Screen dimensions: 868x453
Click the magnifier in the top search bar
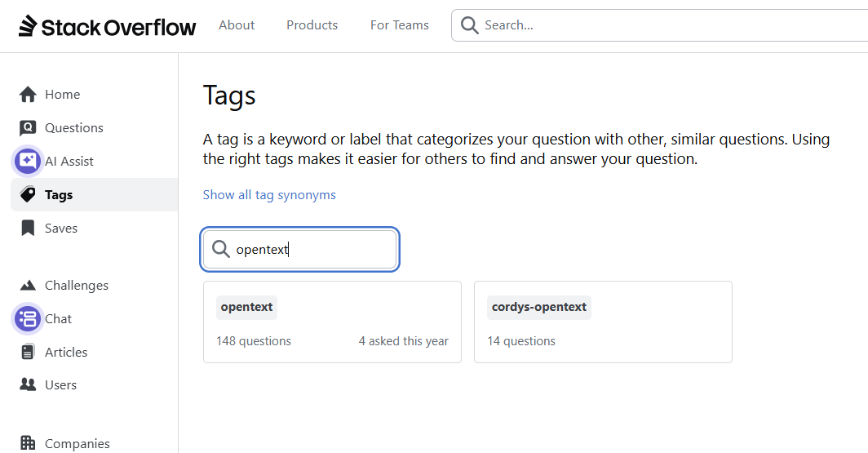(469, 25)
